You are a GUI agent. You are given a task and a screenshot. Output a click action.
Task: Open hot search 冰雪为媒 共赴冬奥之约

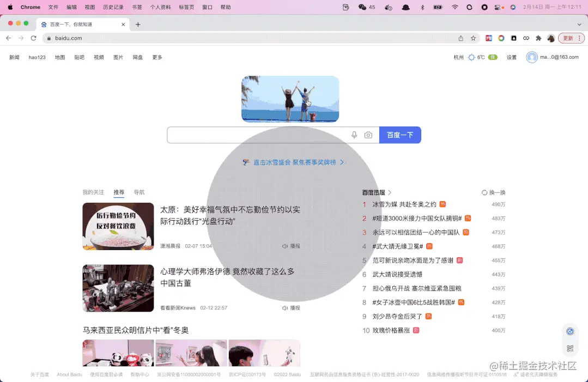[404, 204]
